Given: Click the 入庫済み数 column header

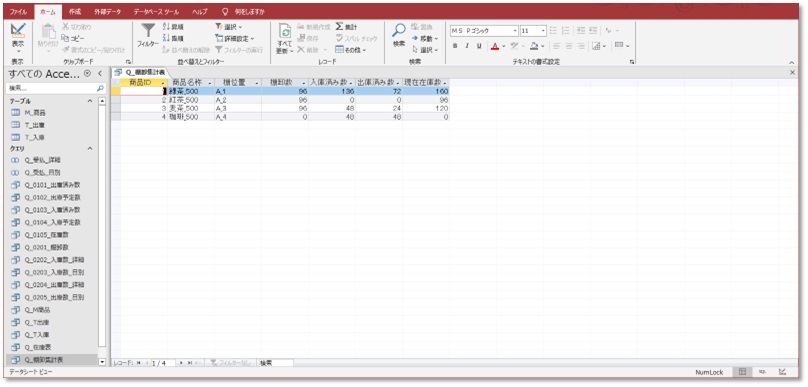Looking at the screenshot, I should click(332, 82).
